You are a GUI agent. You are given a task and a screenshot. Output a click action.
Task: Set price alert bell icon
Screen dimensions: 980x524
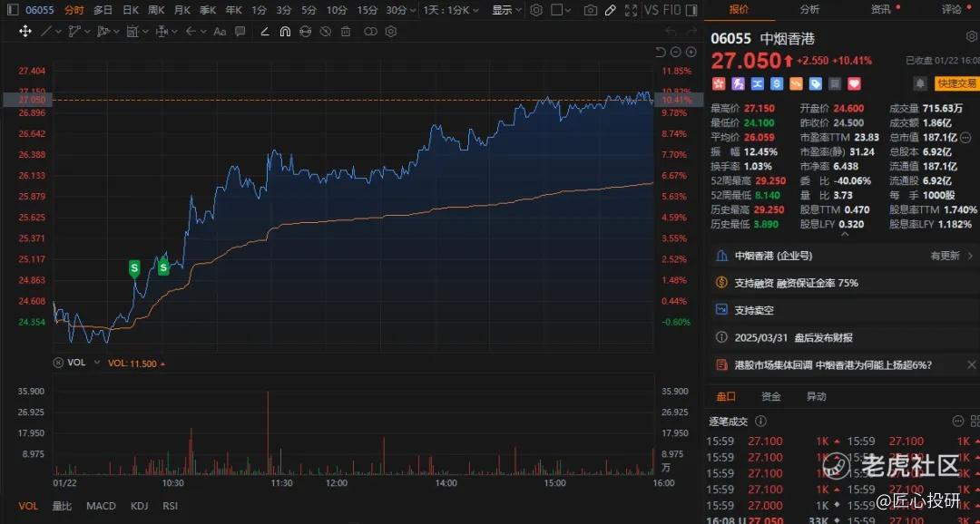[x=920, y=83]
